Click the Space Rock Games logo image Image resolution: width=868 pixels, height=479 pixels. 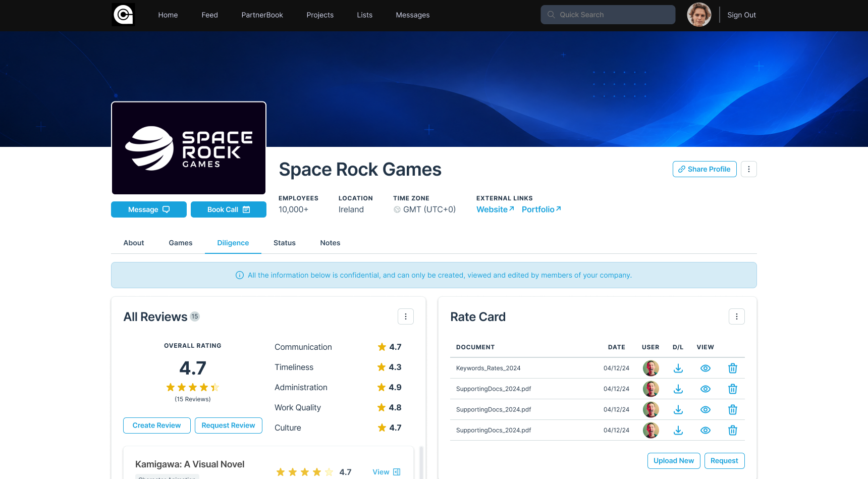[189, 148]
